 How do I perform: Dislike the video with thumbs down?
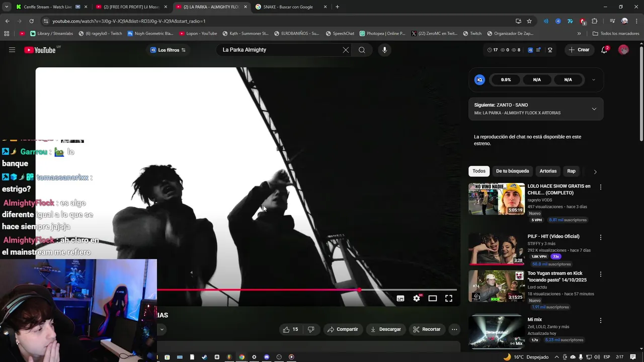click(x=311, y=329)
